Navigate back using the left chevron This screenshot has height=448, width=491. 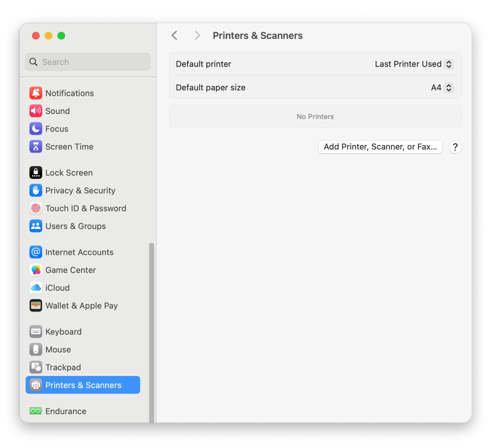pos(175,36)
